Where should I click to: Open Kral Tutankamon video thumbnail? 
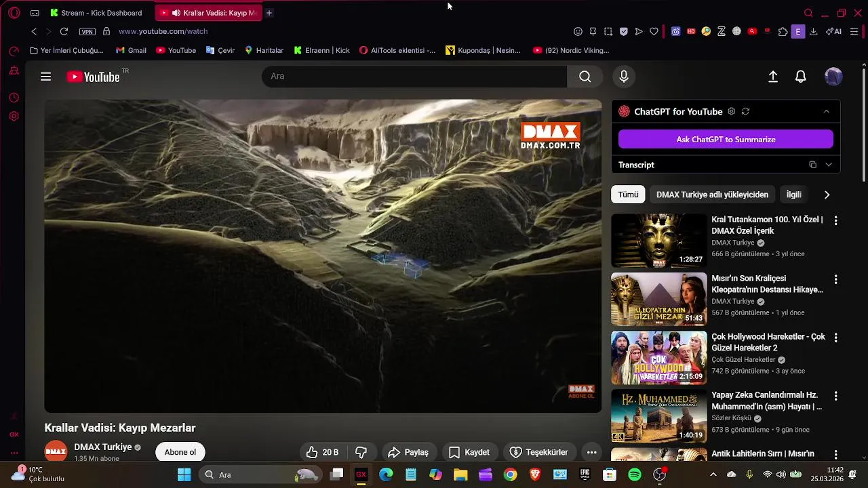659,241
